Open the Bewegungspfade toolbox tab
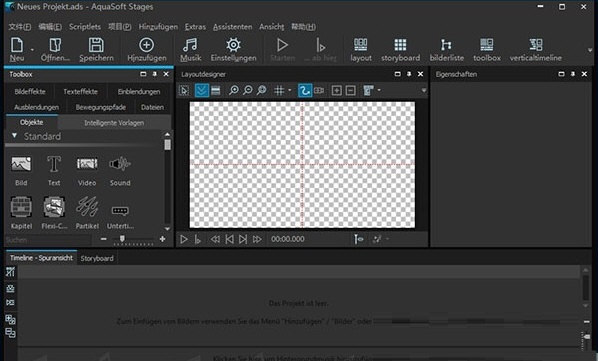Viewport: 598px width, 361px height. (x=101, y=107)
